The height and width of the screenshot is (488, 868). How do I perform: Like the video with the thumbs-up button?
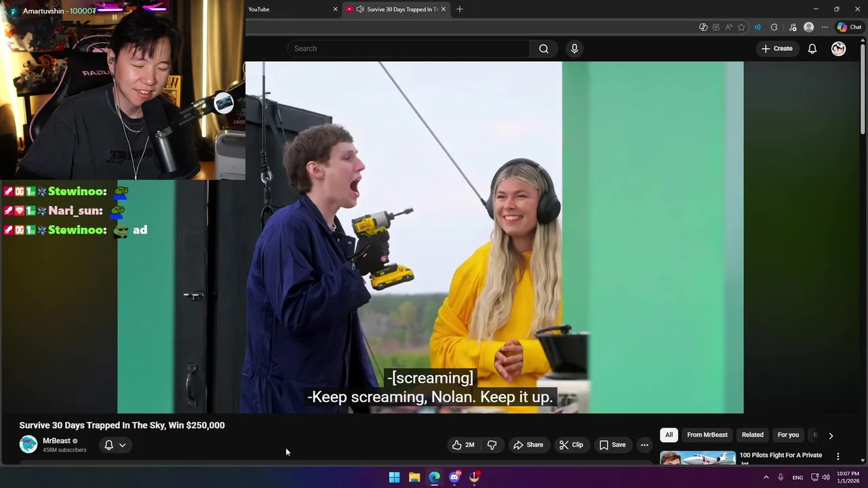(463, 445)
